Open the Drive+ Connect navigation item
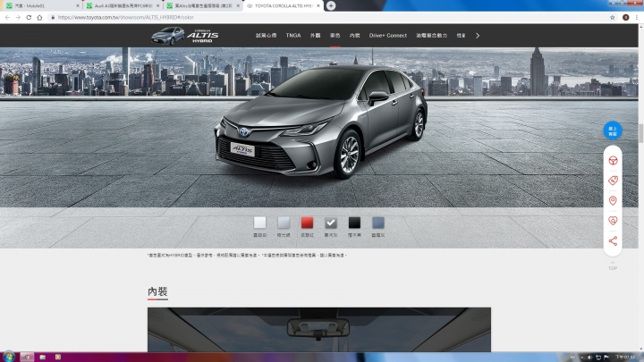Screen dimensions: 644x362 coord(387,36)
